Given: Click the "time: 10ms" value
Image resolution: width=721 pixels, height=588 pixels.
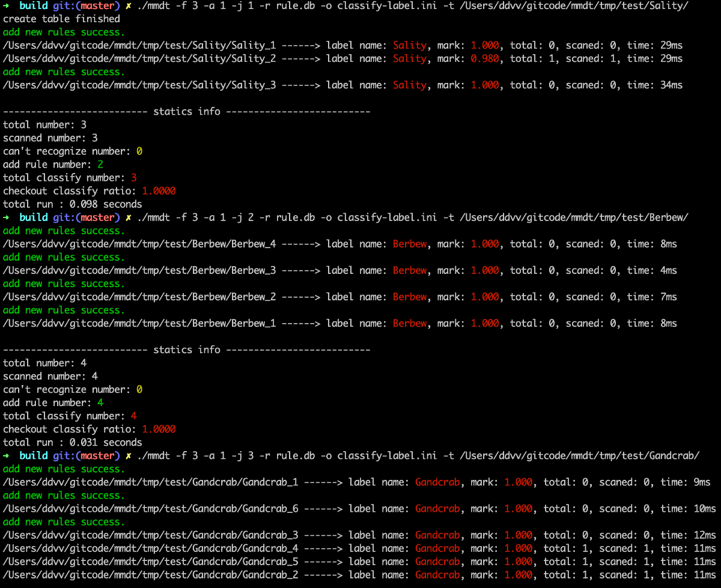Looking at the screenshot, I should pos(689,508).
